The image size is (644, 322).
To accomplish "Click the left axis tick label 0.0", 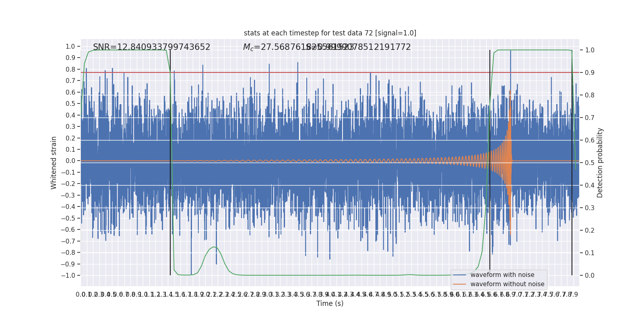I will [x=70, y=161].
